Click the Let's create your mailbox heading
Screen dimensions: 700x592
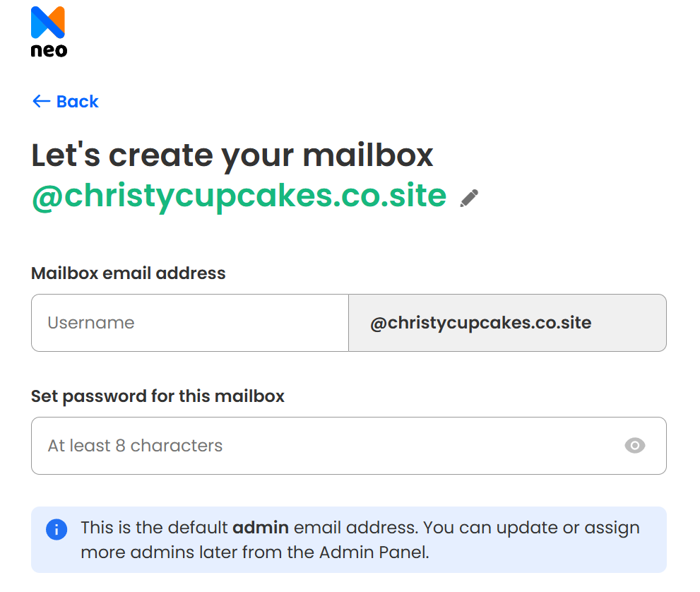click(232, 155)
